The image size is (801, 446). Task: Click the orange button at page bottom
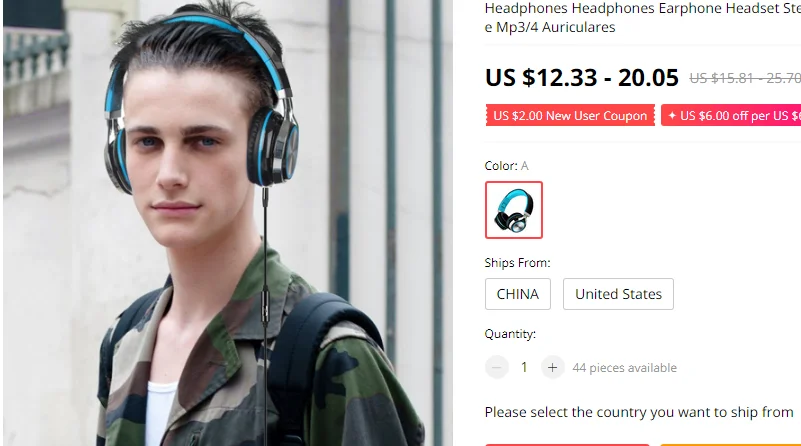pos(731,445)
